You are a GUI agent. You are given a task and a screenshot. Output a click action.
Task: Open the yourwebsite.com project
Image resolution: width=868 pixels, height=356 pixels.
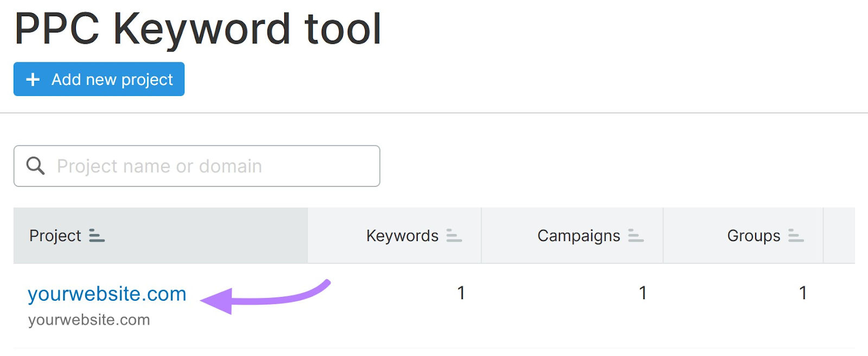[107, 294]
